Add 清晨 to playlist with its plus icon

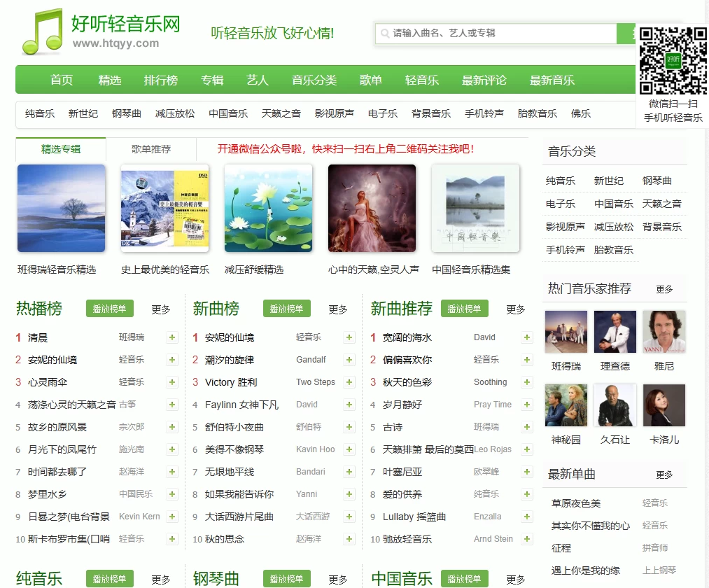click(x=171, y=337)
